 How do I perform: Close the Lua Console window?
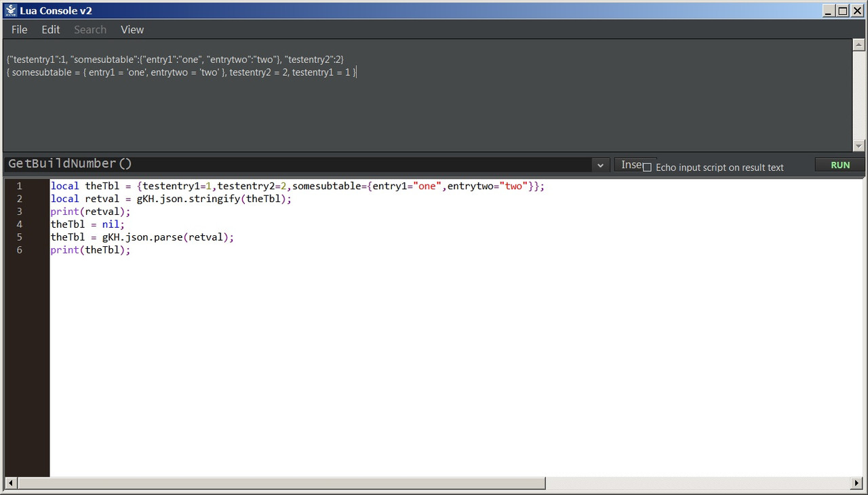click(x=857, y=11)
